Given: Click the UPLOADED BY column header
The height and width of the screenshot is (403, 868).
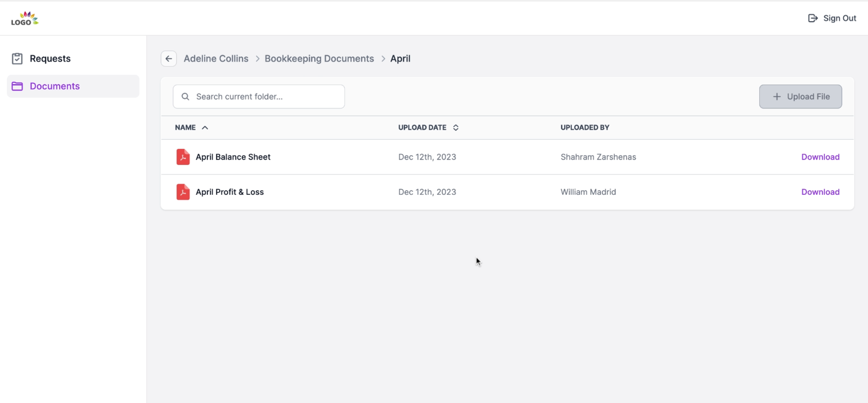Looking at the screenshot, I should coord(585,128).
